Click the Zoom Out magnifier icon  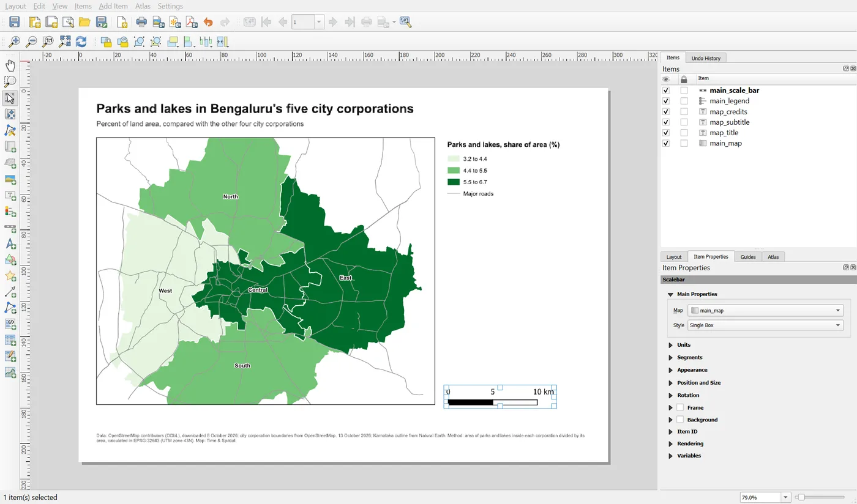tap(31, 42)
